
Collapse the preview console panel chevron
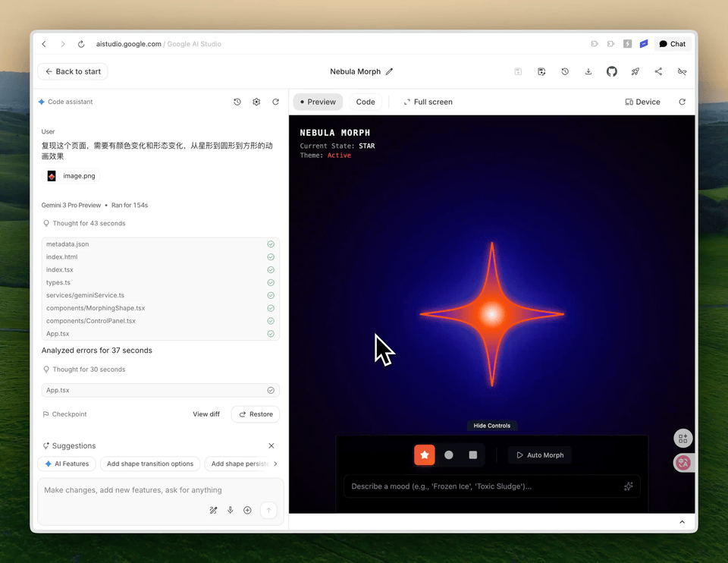click(x=681, y=521)
